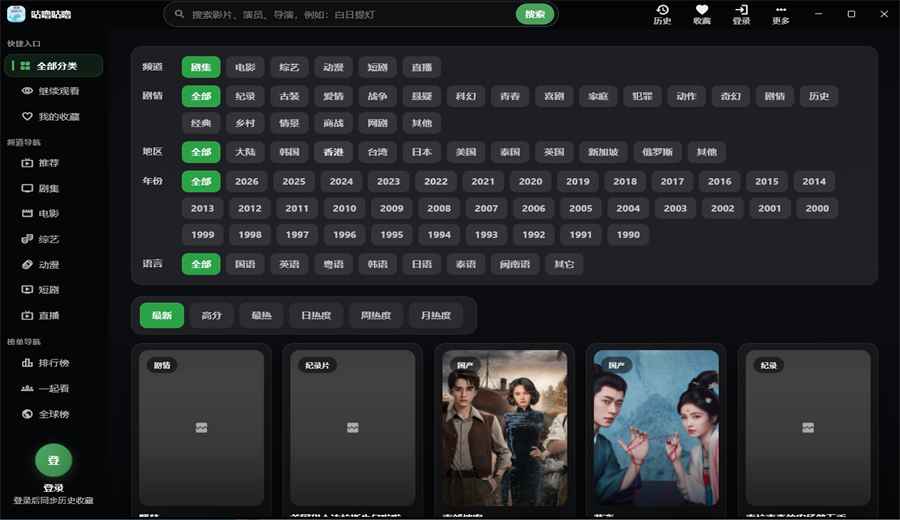
Task: Filter genre by 乡村
Action: tap(245, 123)
